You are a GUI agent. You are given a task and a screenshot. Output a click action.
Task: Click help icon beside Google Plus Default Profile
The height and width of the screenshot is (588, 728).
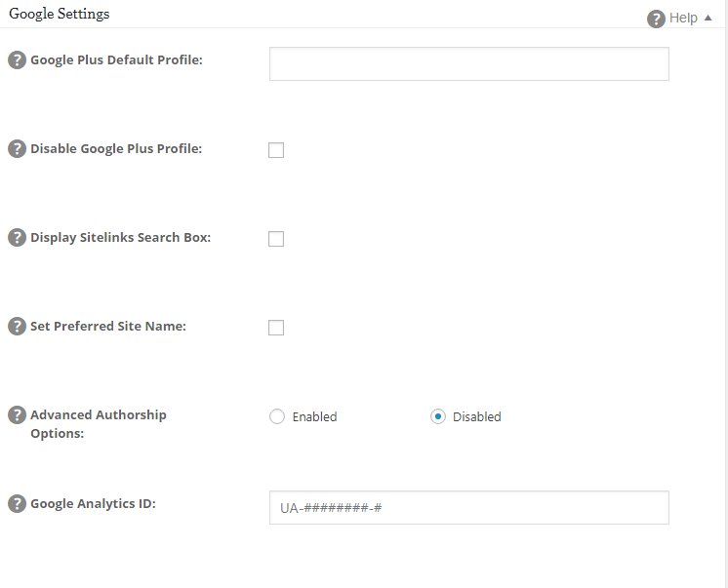click(17, 60)
